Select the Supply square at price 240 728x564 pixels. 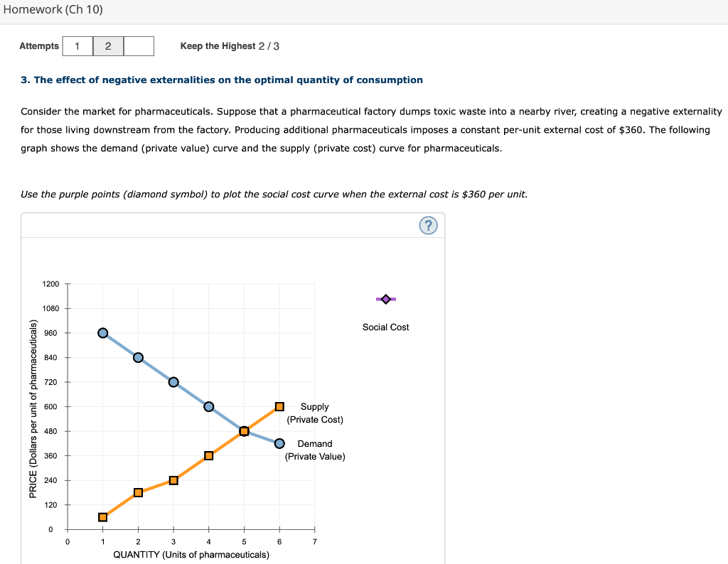coord(173,480)
